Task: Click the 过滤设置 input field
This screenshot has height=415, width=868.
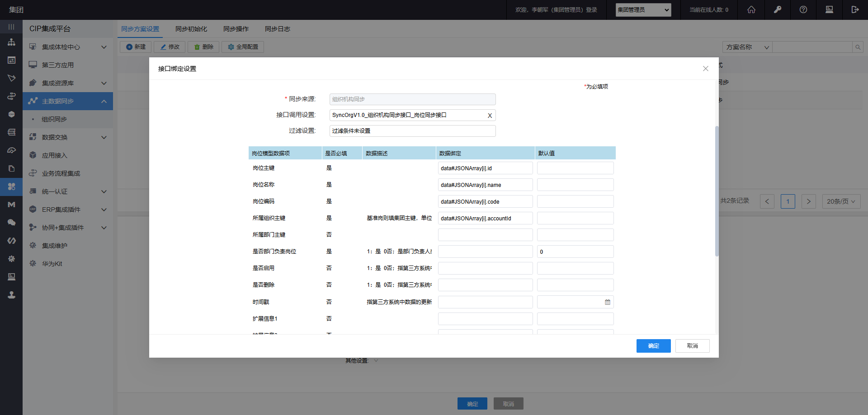Action: click(x=412, y=131)
